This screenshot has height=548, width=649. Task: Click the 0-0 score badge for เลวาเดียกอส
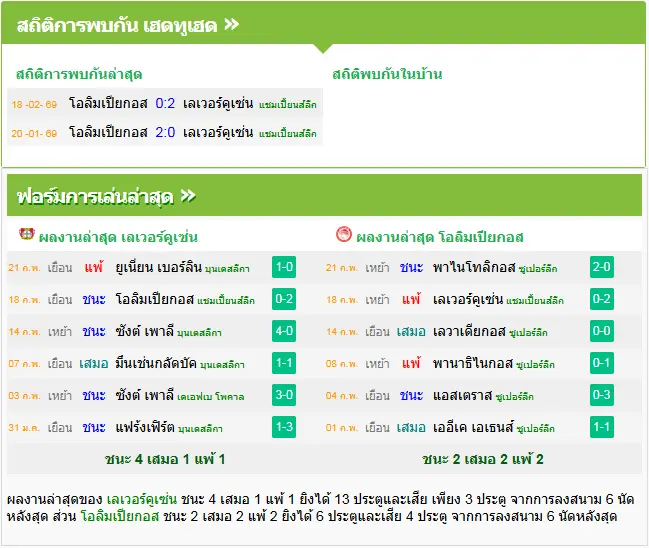[602, 331]
